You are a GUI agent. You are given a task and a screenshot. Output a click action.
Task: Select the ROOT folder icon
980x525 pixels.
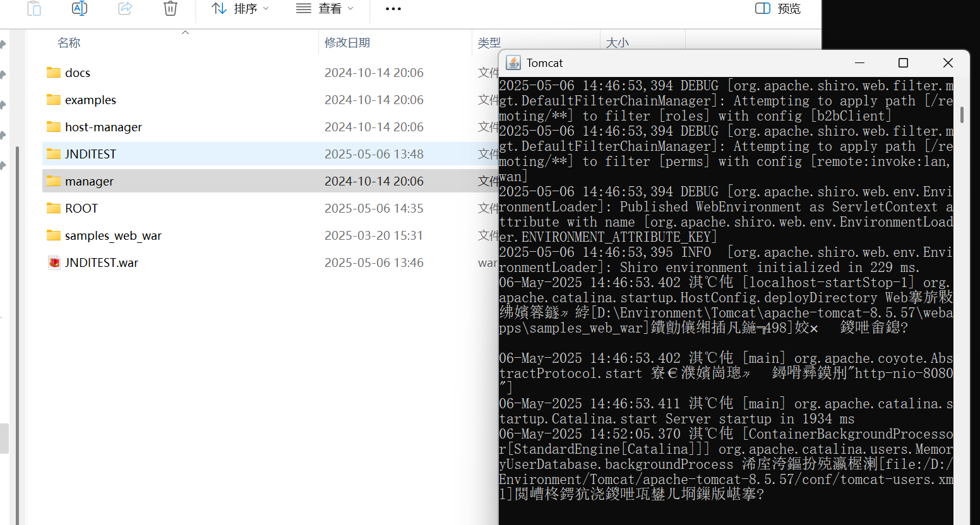[54, 208]
